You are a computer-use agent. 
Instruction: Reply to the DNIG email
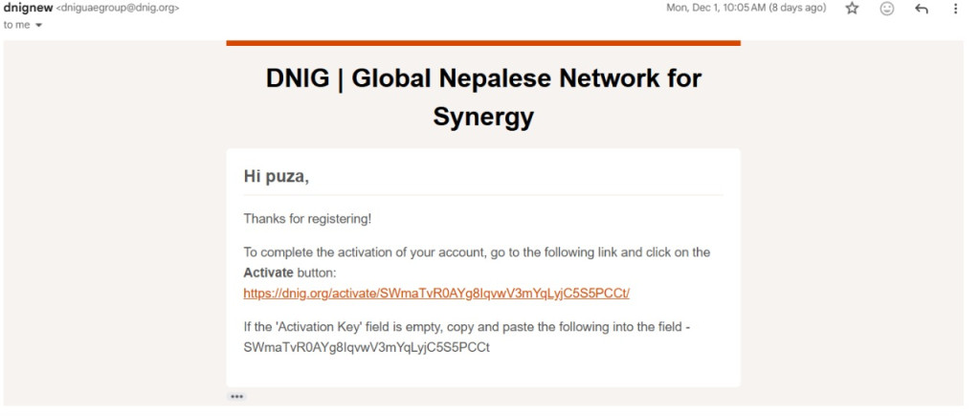(x=922, y=9)
